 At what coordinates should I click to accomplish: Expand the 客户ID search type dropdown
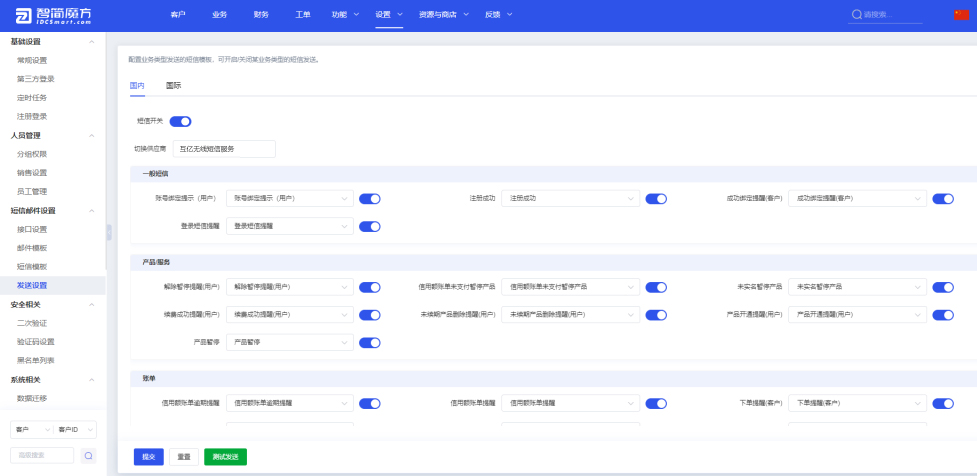click(75, 429)
